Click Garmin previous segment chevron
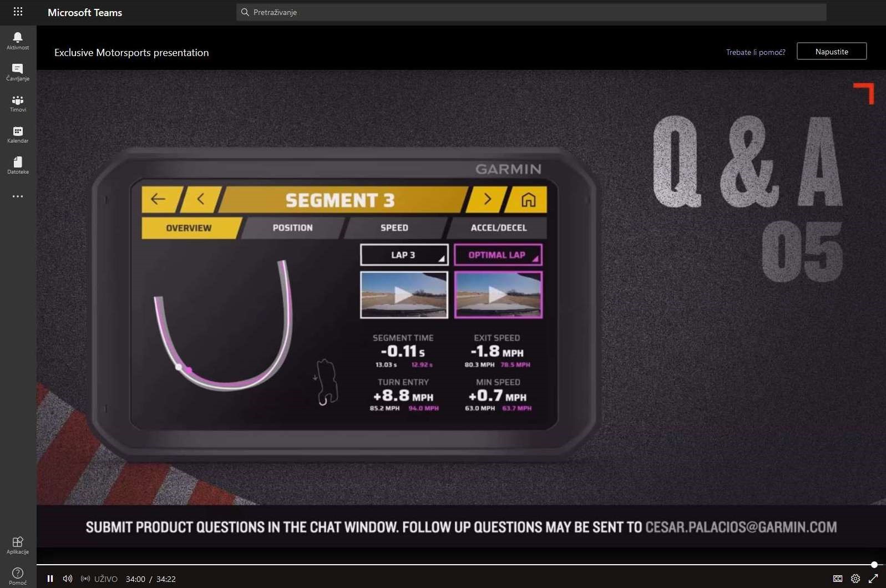 (201, 200)
